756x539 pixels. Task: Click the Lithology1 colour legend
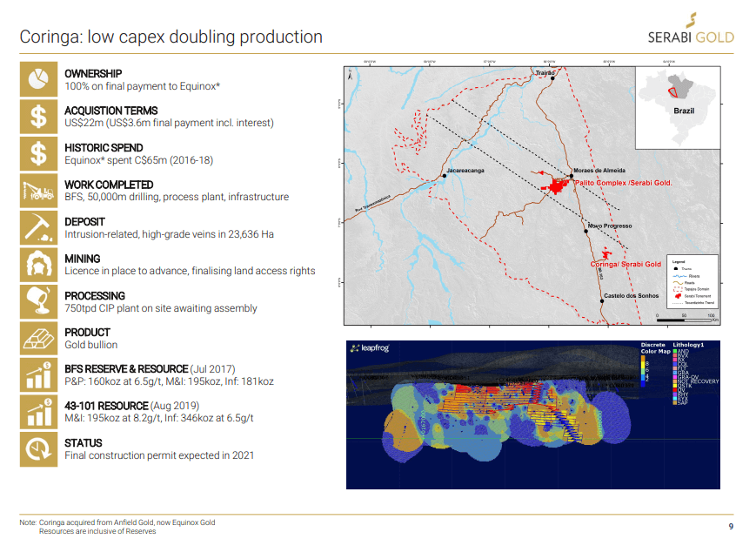(695, 374)
